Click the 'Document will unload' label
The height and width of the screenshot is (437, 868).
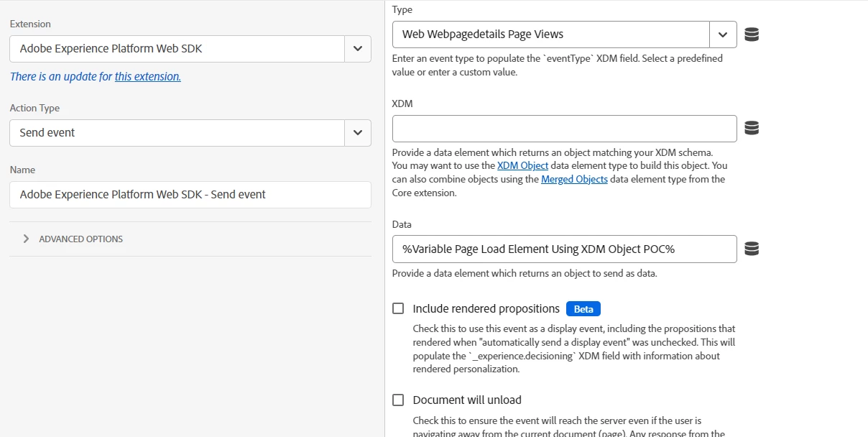coord(467,400)
